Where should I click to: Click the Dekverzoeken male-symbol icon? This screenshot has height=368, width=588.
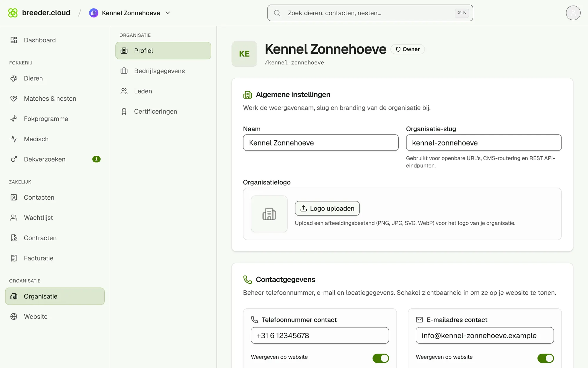pos(14,159)
